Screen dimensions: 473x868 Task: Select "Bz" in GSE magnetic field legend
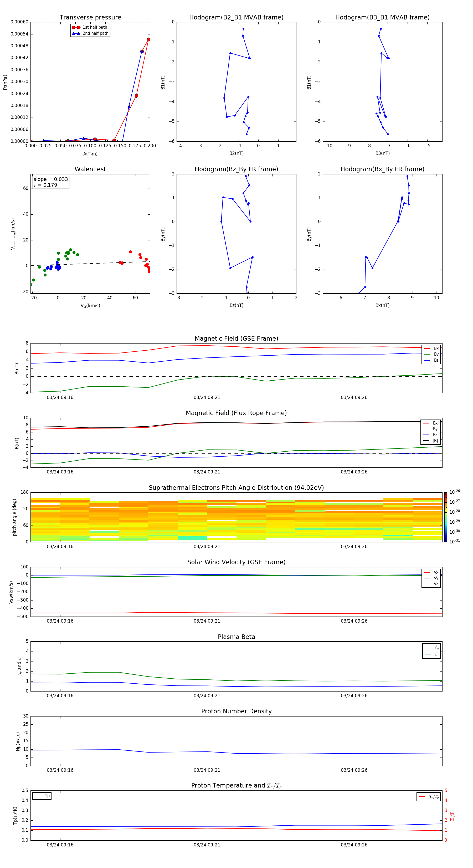point(431,360)
